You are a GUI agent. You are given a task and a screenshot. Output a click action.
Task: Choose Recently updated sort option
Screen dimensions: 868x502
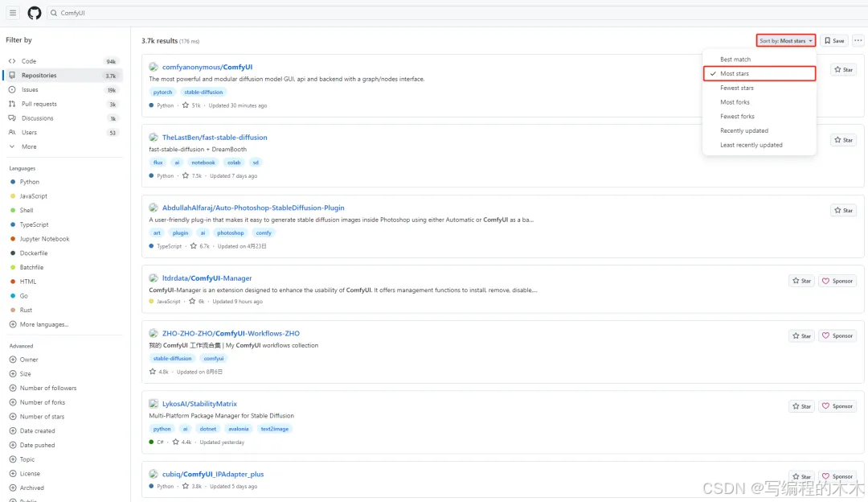pyautogui.click(x=759, y=131)
